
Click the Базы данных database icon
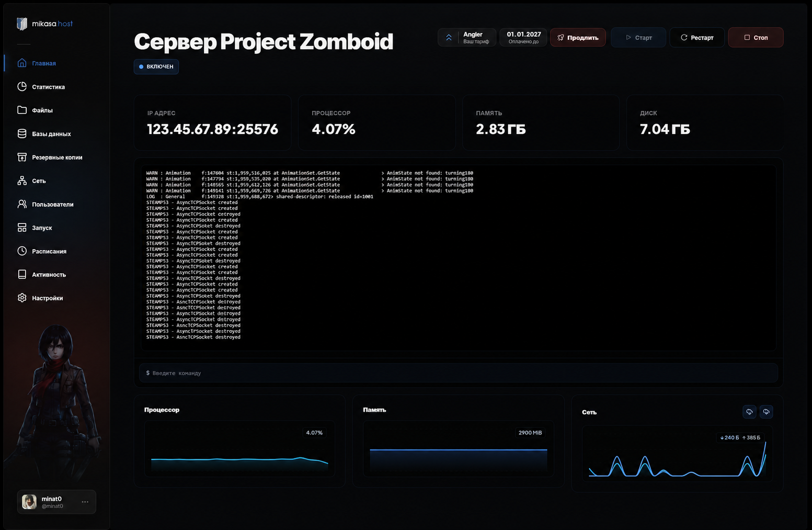click(x=22, y=133)
